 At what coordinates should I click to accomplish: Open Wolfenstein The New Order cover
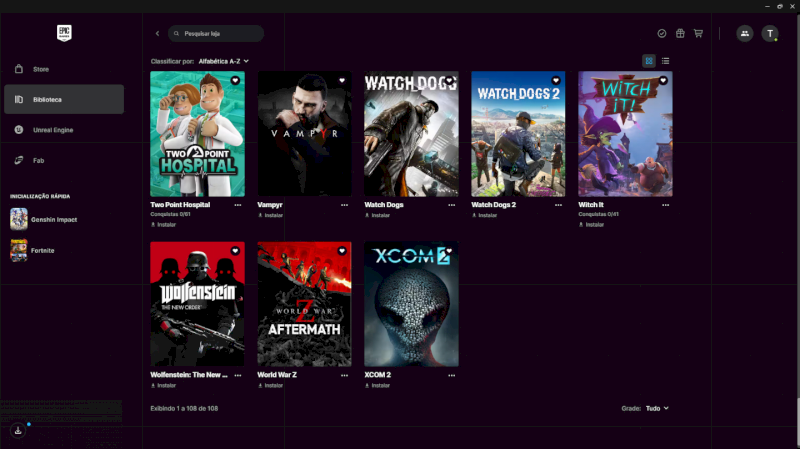point(197,304)
